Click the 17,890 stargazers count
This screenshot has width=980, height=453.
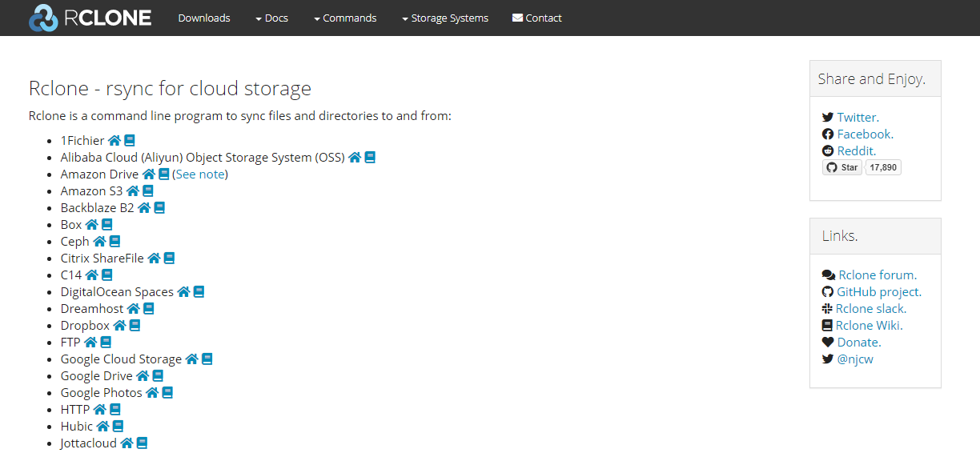[x=883, y=167]
